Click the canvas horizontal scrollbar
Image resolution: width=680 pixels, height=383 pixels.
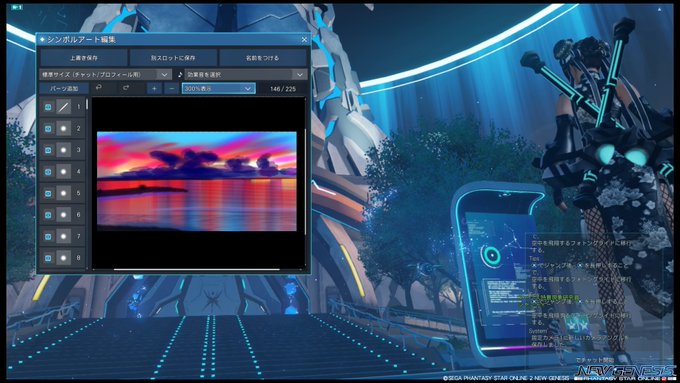196,269
